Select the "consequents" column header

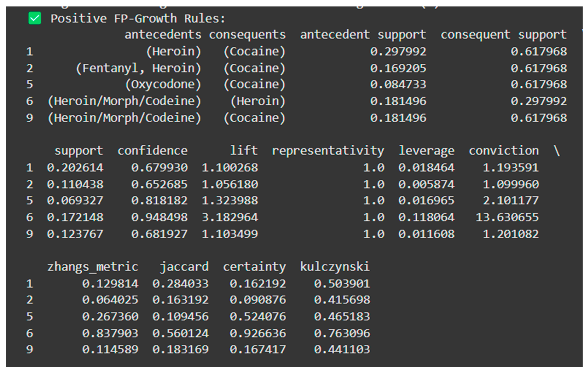pos(247,35)
